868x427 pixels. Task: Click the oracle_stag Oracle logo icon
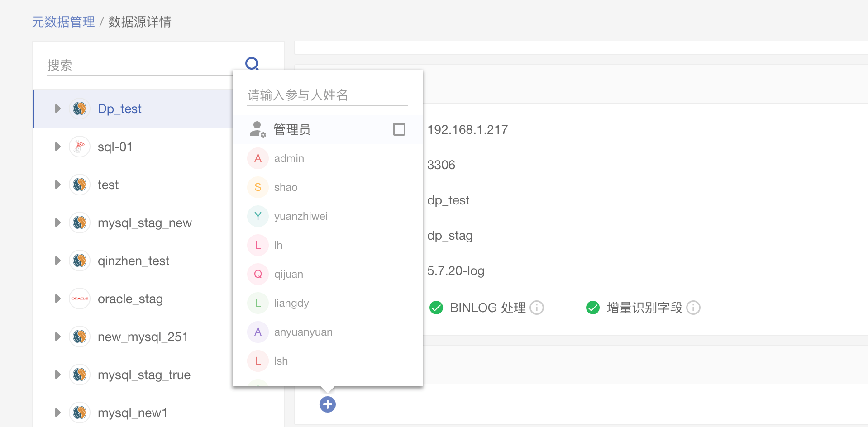click(80, 299)
